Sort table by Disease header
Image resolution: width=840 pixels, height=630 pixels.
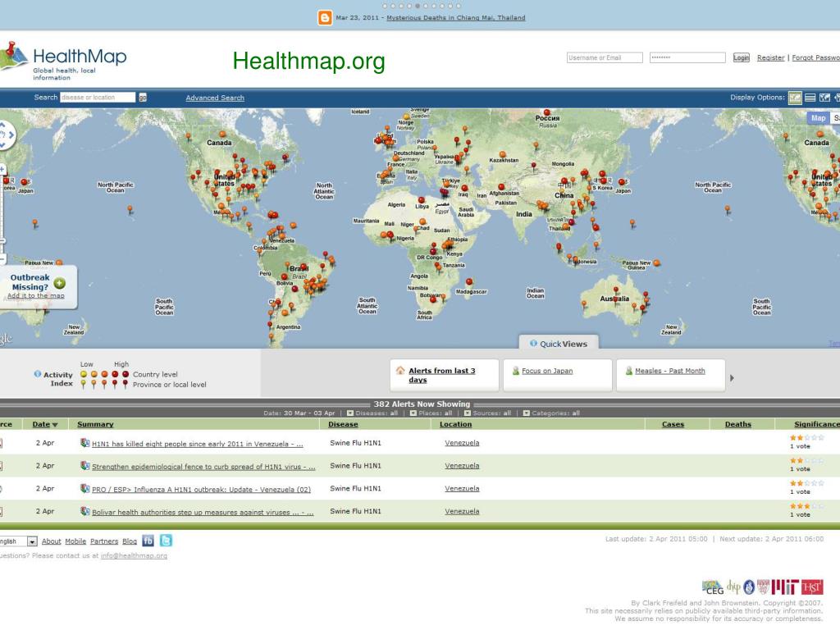point(343,424)
